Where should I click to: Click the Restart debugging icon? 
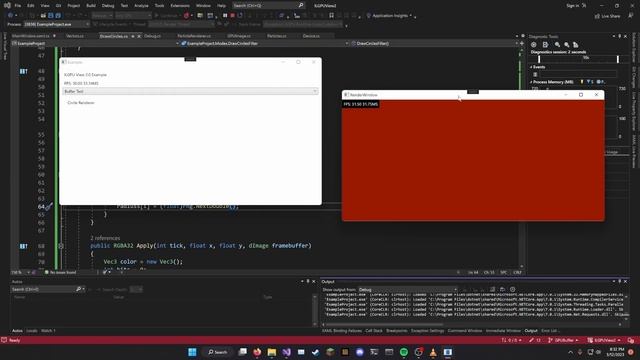(x=240, y=16)
